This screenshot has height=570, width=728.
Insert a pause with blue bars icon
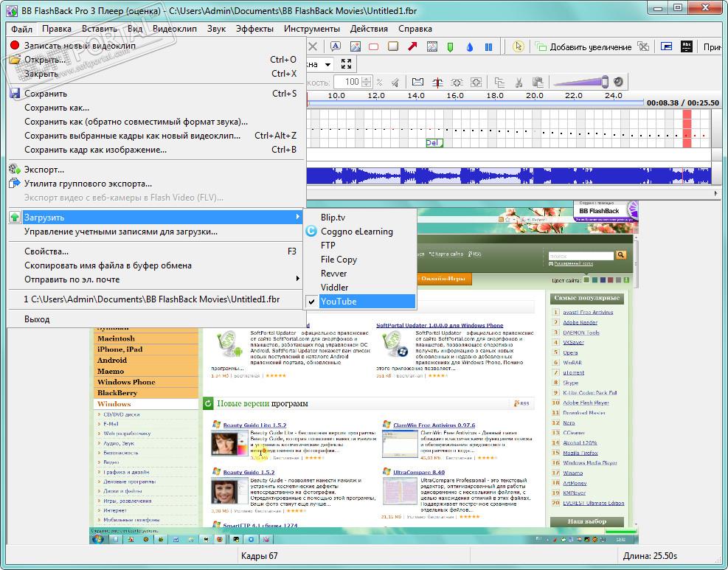488,47
